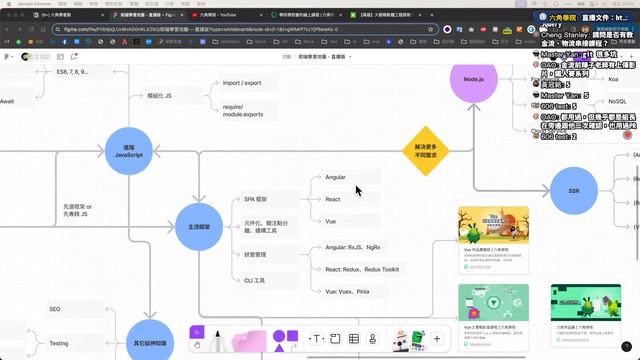Switch to the first browser tab
Image resolution: width=640 pixels, height=360 pixels.
[68, 15]
